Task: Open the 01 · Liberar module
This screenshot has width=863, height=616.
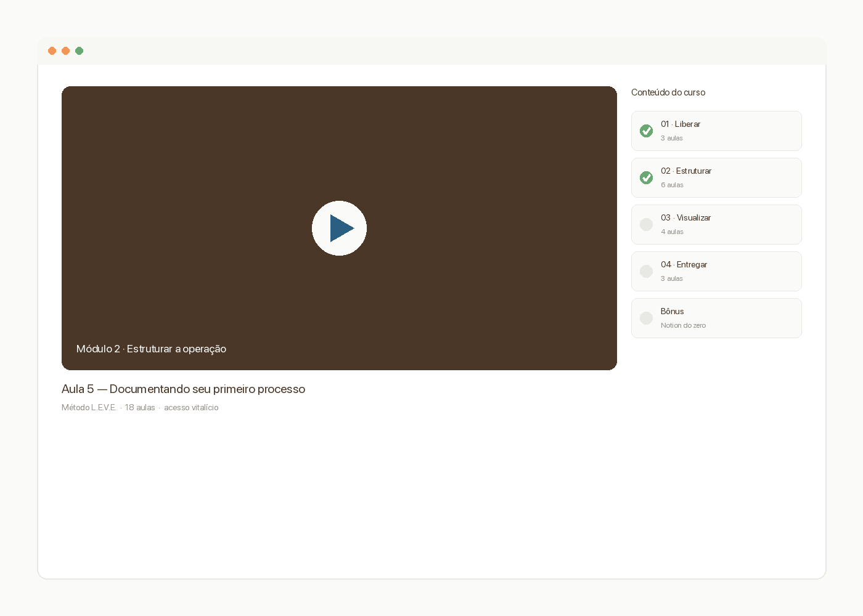Action: tap(716, 131)
